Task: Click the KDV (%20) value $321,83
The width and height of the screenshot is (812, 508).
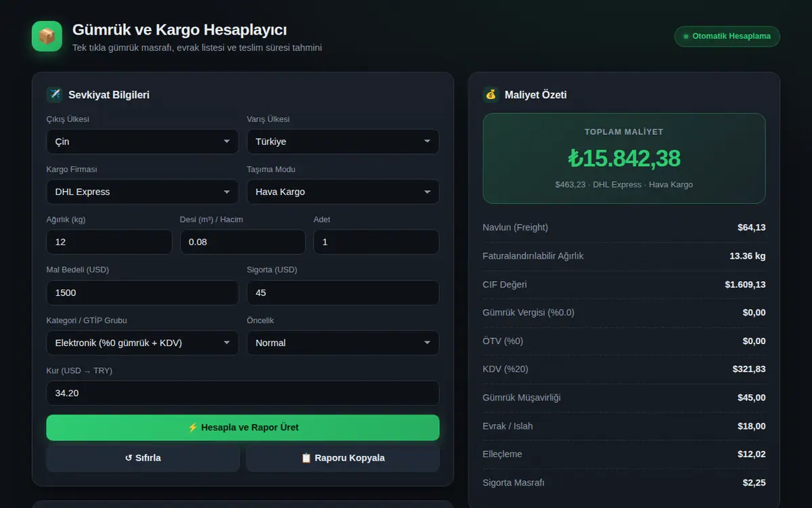Action: click(749, 369)
